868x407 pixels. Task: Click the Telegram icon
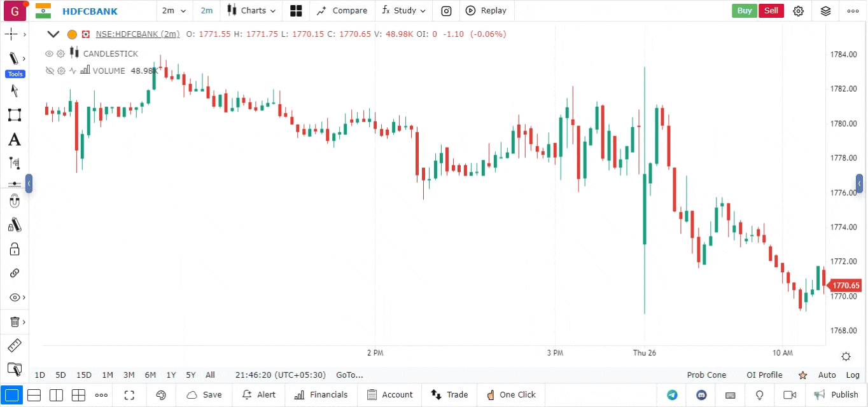pyautogui.click(x=672, y=395)
